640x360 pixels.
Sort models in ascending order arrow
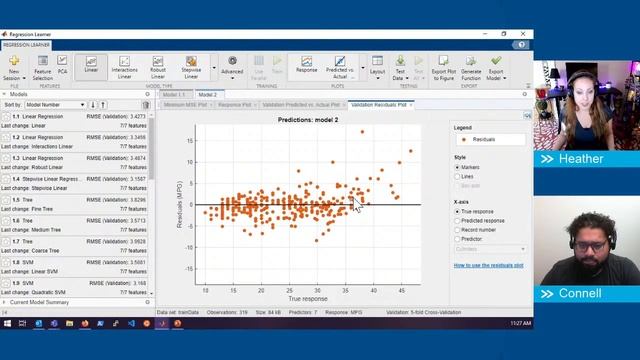pos(103,105)
